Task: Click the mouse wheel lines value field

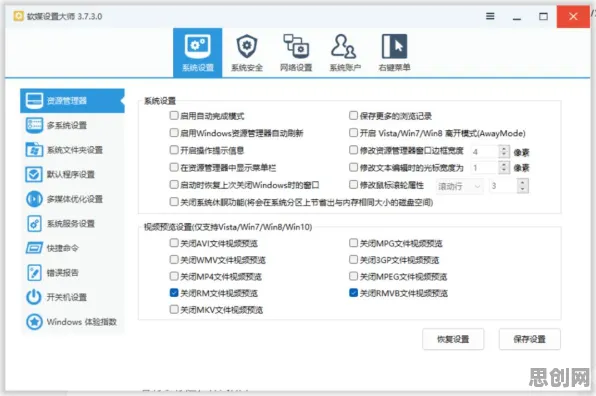Action: pos(503,186)
